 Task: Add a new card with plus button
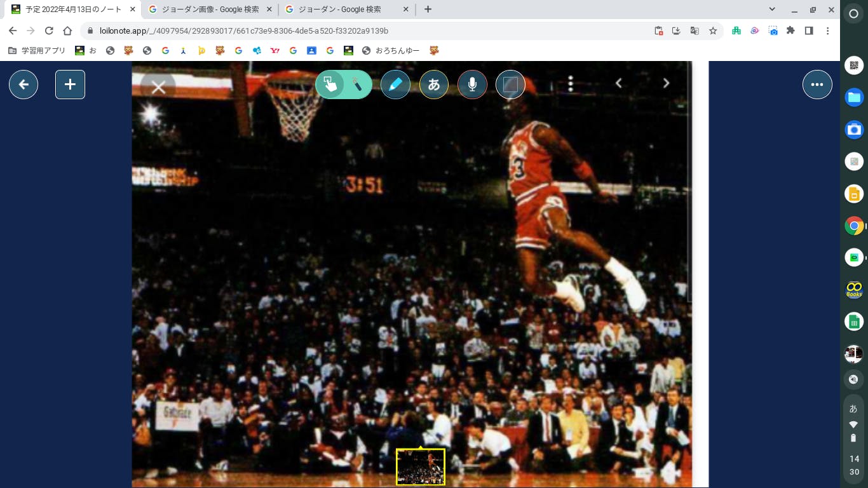[x=70, y=85]
